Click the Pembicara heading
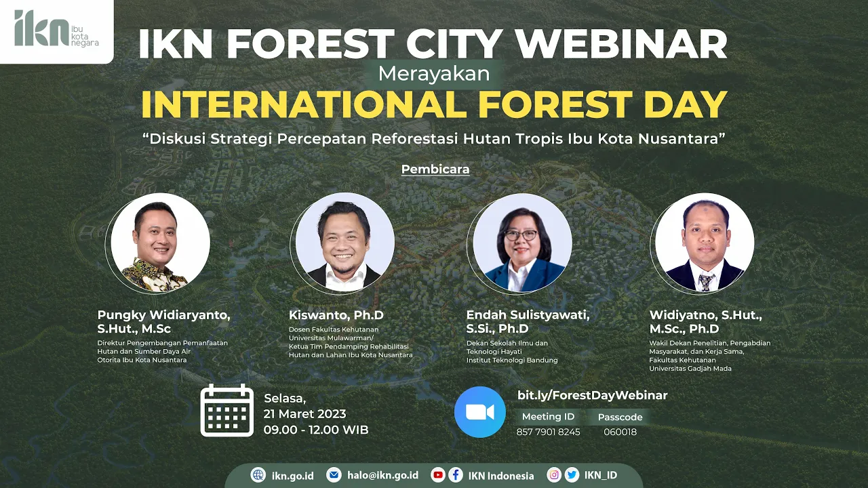Screen dimensions: 868x488 tap(435, 169)
